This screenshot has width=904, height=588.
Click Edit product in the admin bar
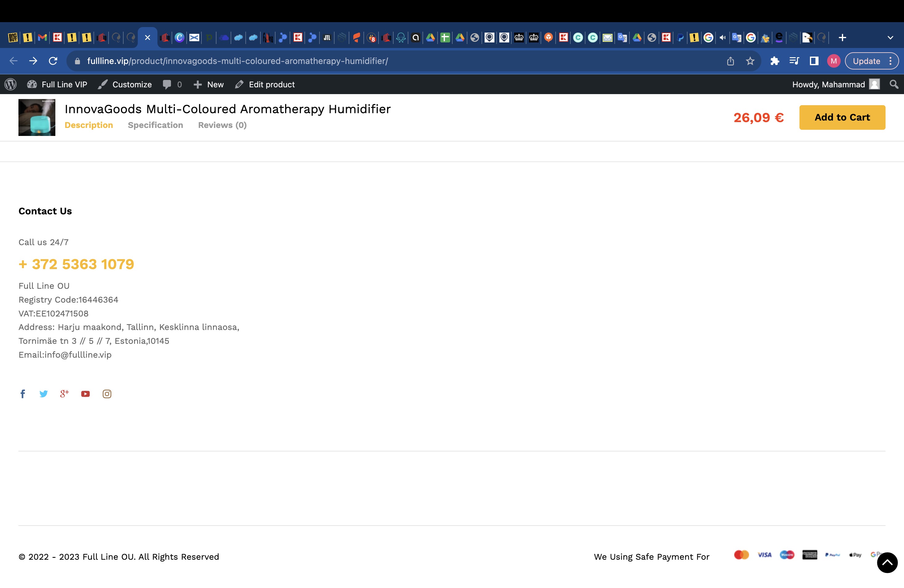265,84
